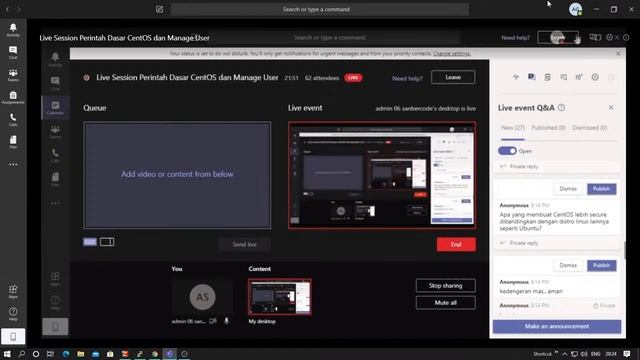Image resolution: width=640 pixels, height=360 pixels.
Task: Open meeting chat icon in panel toolbar
Action: tap(563, 77)
